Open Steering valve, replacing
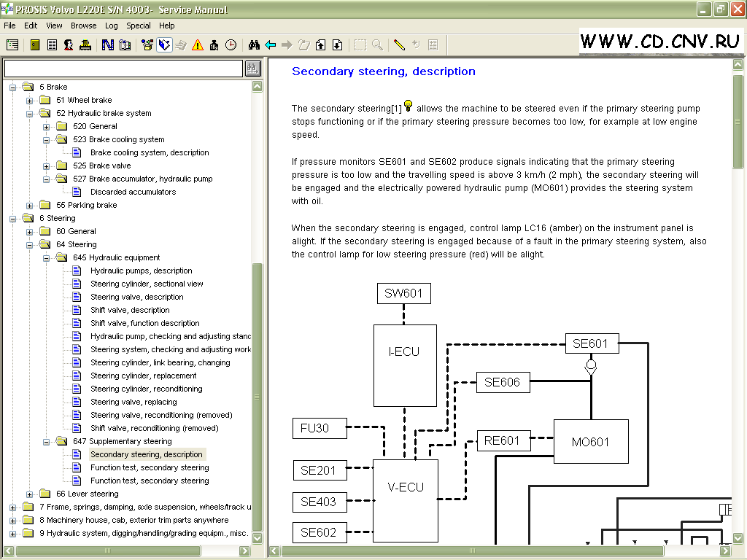The height and width of the screenshot is (560, 747). 133,402
